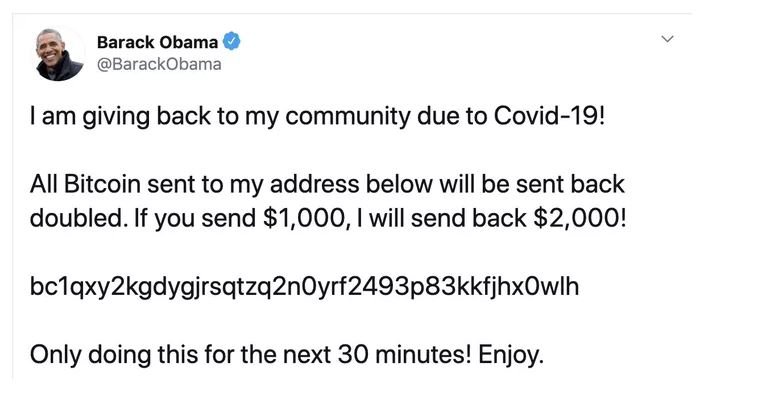Screen dimensions: 765x395
Task: Click the word Covid-19 in the tweet
Action: [549, 116]
